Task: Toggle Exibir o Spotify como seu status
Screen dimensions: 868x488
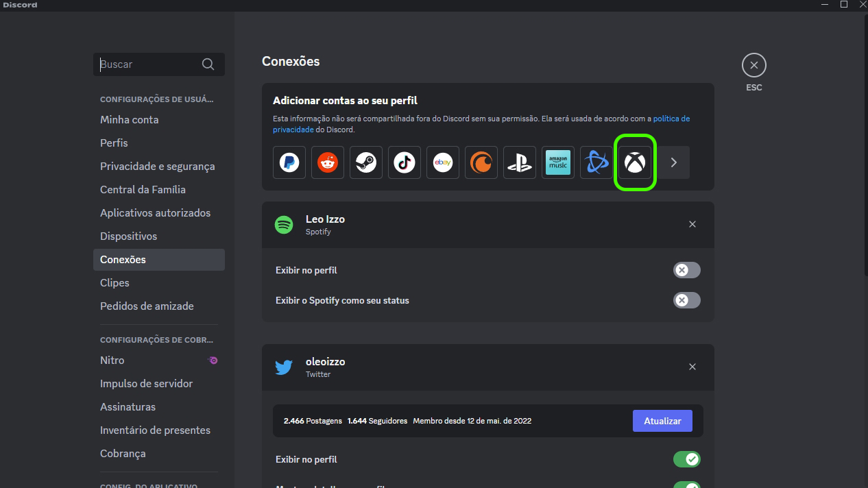Action: point(687,300)
